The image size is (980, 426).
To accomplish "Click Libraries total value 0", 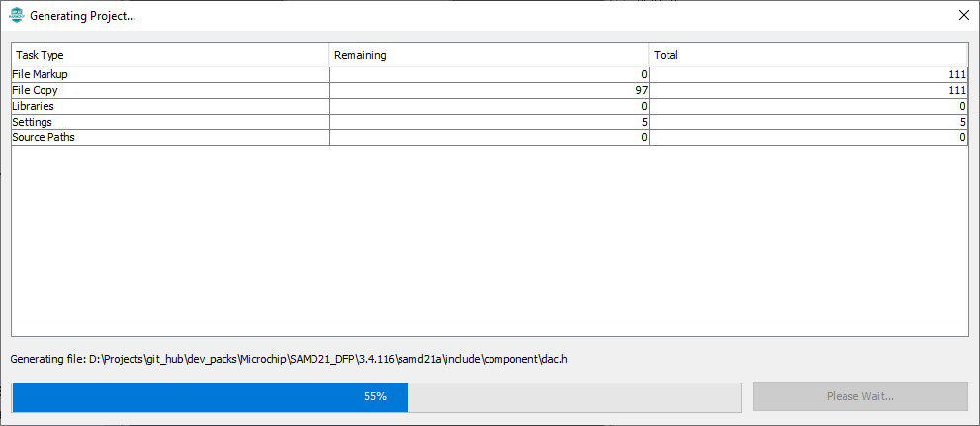I will pyautogui.click(x=963, y=106).
